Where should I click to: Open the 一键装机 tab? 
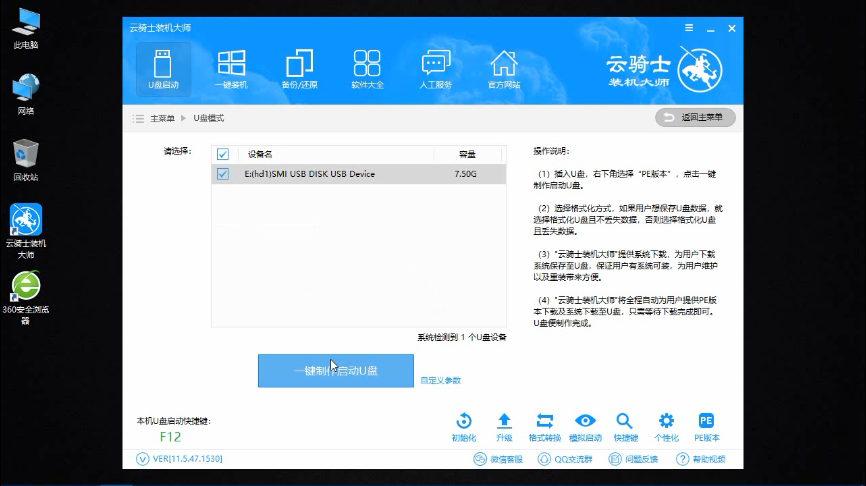pos(231,70)
